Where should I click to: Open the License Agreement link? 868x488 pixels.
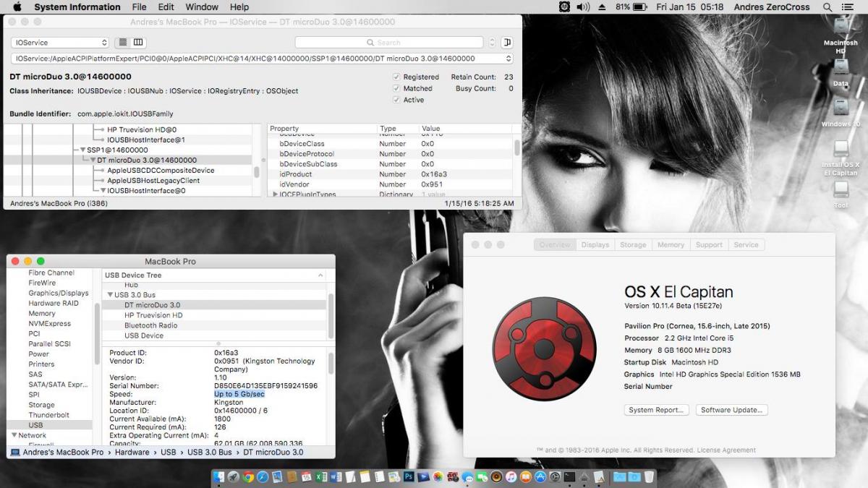click(726, 450)
